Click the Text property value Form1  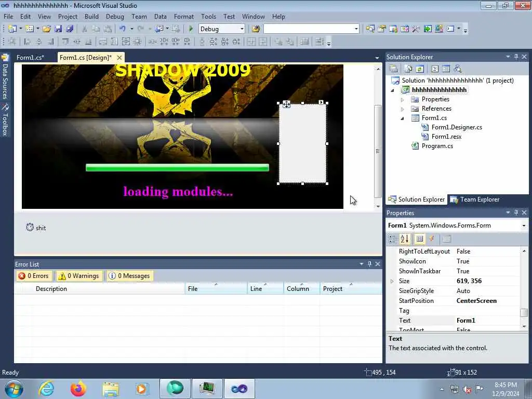tap(466, 320)
